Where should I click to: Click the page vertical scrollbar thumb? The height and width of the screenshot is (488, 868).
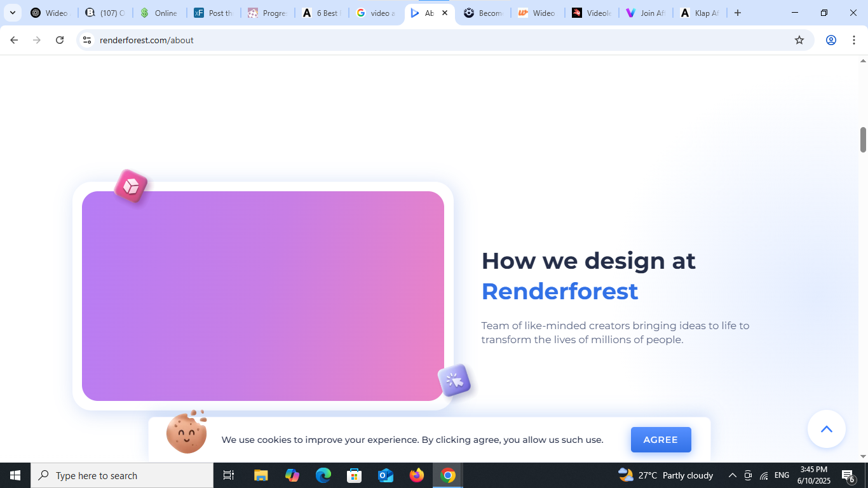[863, 140]
